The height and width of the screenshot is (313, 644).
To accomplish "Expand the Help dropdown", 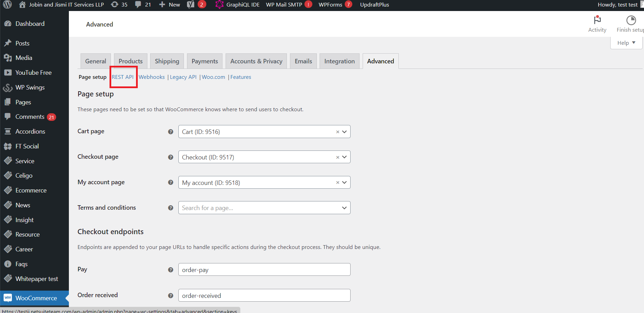I will tap(626, 43).
